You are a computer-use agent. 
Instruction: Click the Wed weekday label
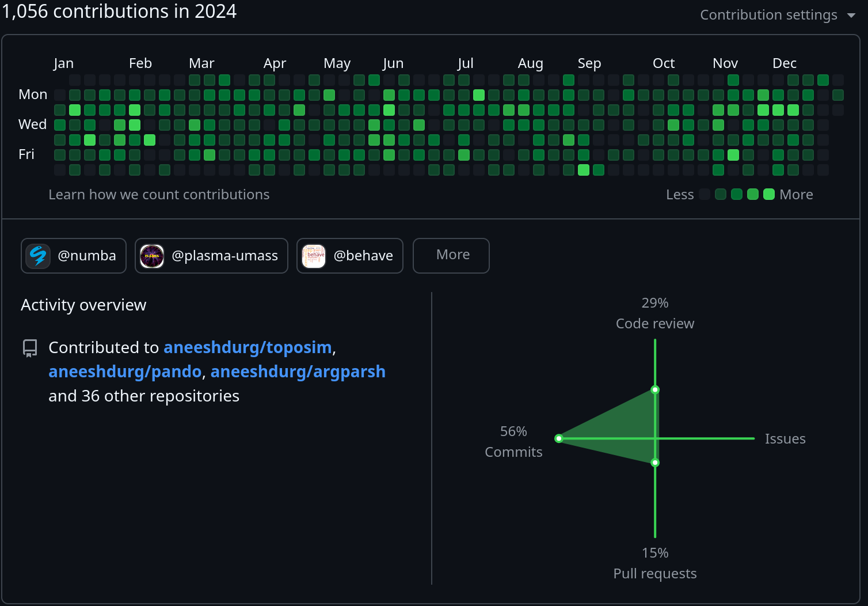32,124
